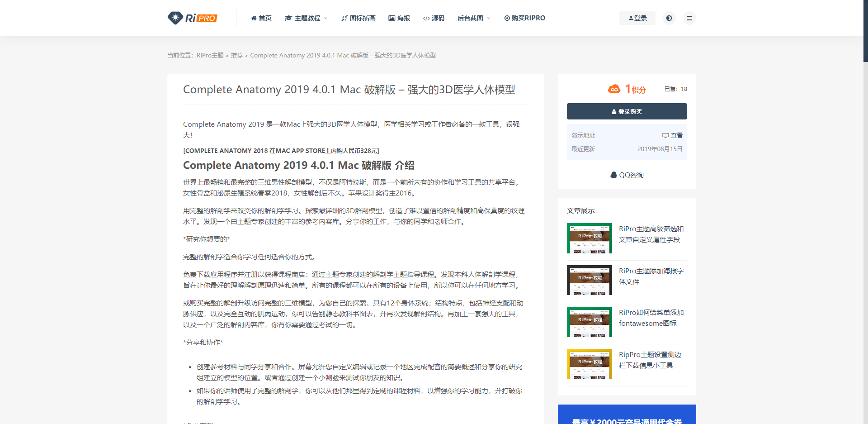
Task: Go to 推荐 in the breadcrumb
Action: [236, 55]
